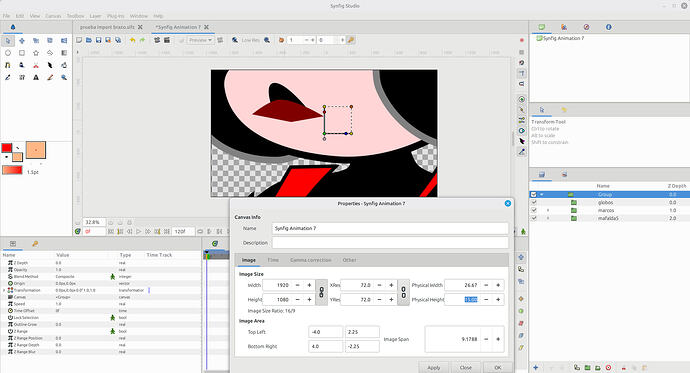Select the Transform tool in the toolbox
Viewport: 690px width, 373px height.
(8, 40)
